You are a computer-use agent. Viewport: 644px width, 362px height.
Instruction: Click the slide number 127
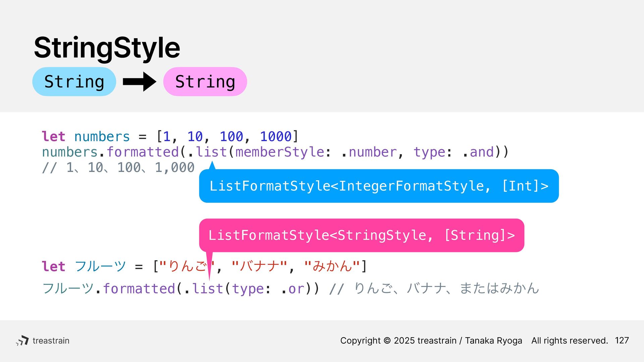[622, 341]
